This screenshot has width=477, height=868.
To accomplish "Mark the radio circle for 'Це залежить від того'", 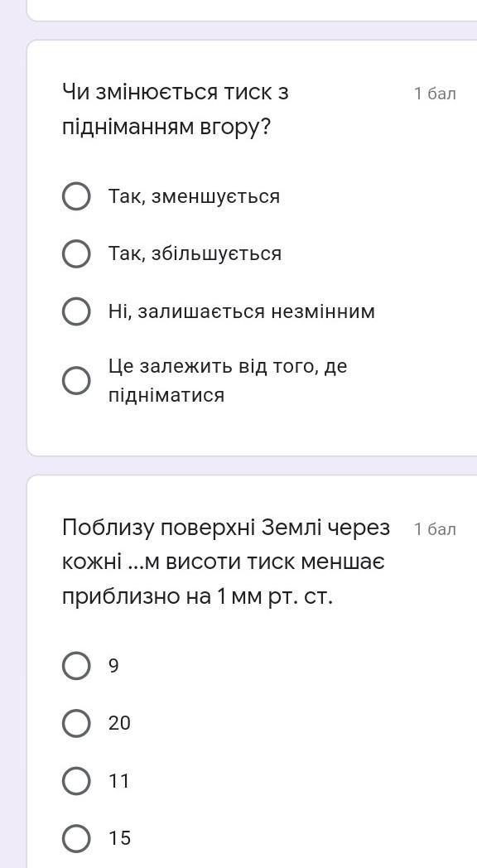I will [76, 381].
